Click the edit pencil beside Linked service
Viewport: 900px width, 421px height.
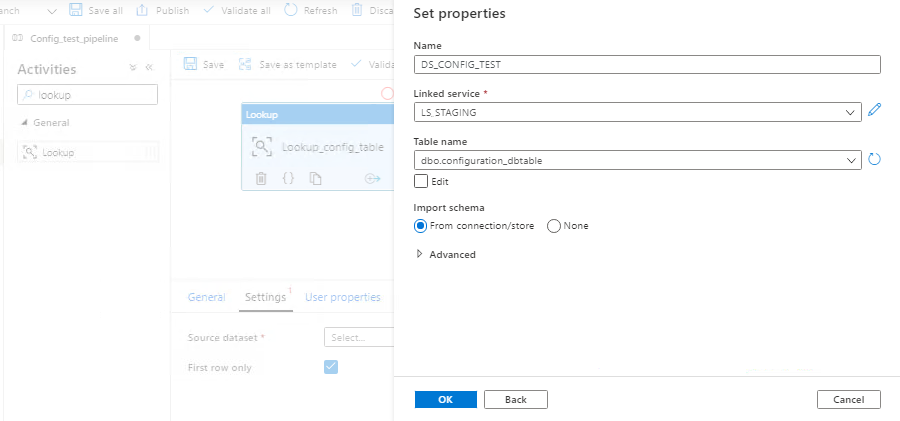(874, 111)
